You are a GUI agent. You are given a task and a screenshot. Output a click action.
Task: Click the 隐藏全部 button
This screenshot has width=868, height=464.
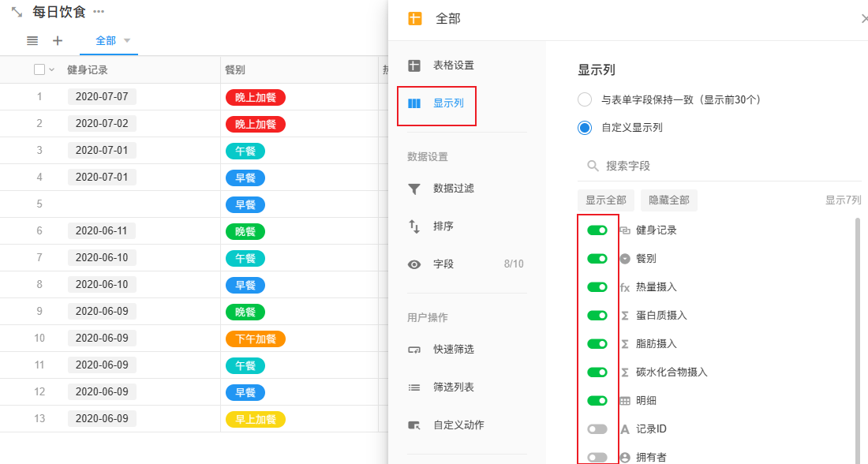point(669,200)
